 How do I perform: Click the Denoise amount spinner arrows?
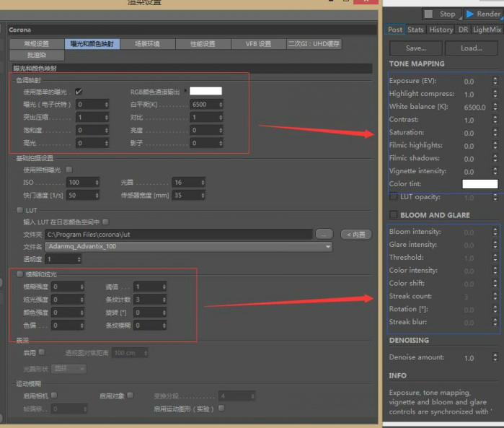click(x=495, y=357)
